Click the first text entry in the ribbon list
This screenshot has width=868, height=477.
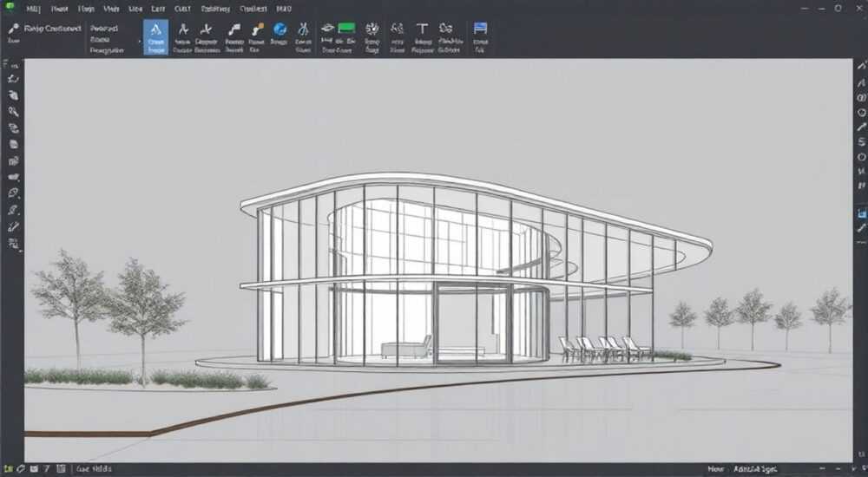(x=104, y=29)
